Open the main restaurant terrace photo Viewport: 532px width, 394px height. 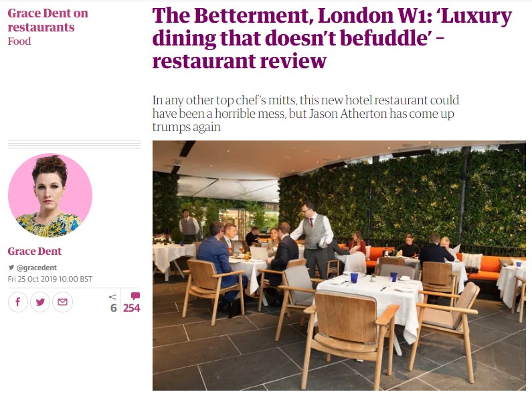[x=339, y=266]
